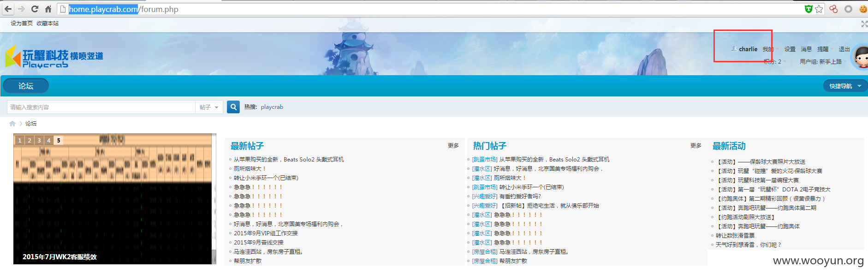Open the 消息 menu item
Image resolution: width=868 pixels, height=274 pixels.
coord(806,49)
